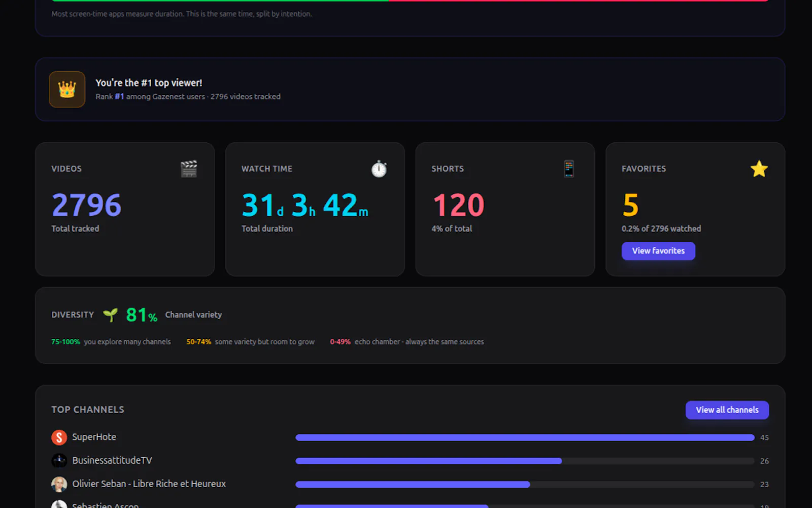Click the 2796 total tracked videos number
Image resolution: width=812 pixels, height=508 pixels.
click(x=86, y=205)
